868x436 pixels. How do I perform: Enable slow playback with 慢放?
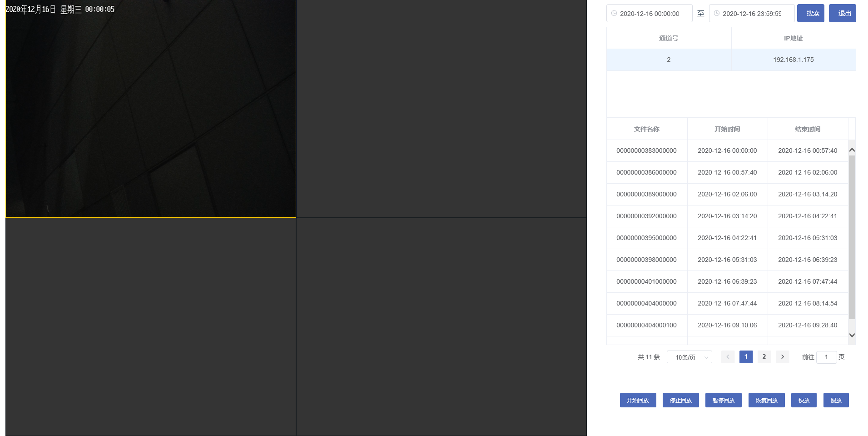836,400
